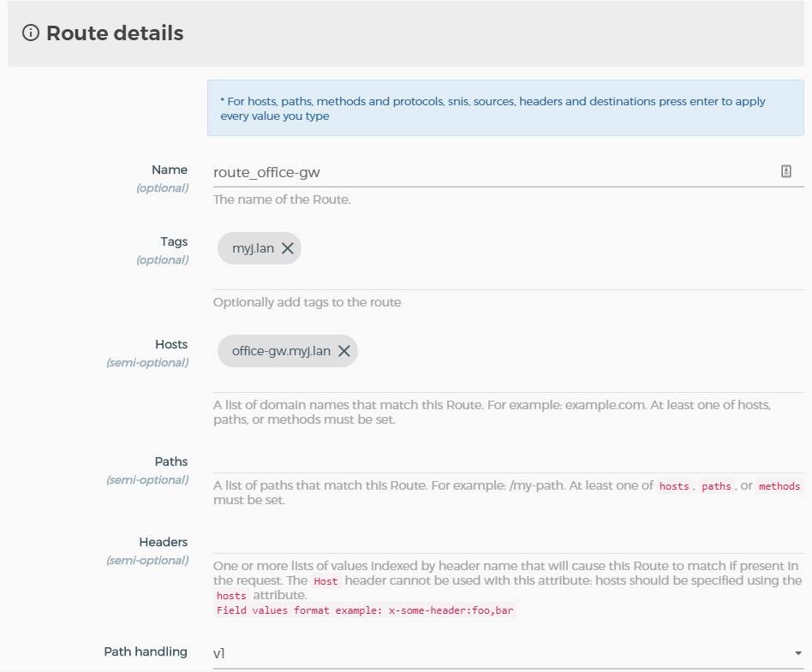812x672 pixels.
Task: Click the Route details heading text
Action: click(115, 33)
